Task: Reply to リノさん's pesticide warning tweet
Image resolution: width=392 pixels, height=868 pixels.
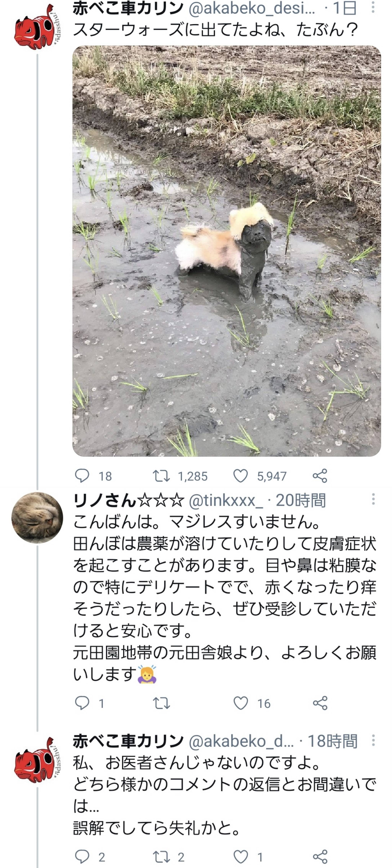Action: point(82,703)
